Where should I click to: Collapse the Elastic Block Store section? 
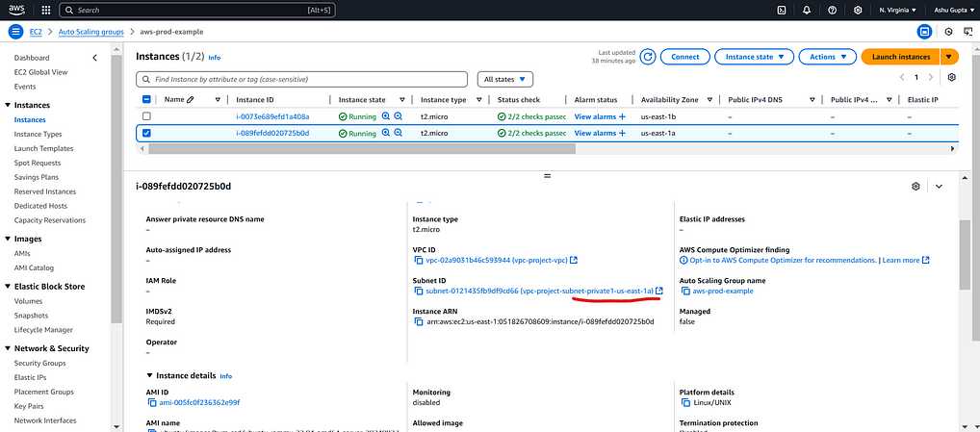8,287
